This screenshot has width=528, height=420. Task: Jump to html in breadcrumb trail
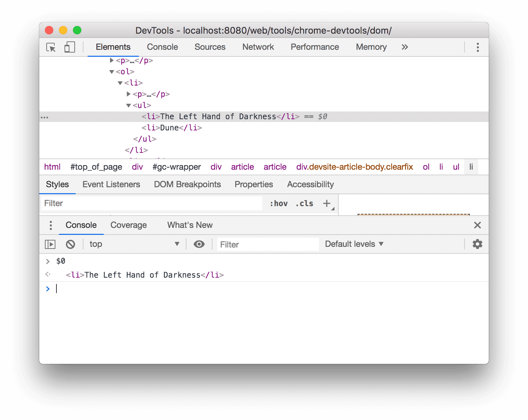(52, 167)
